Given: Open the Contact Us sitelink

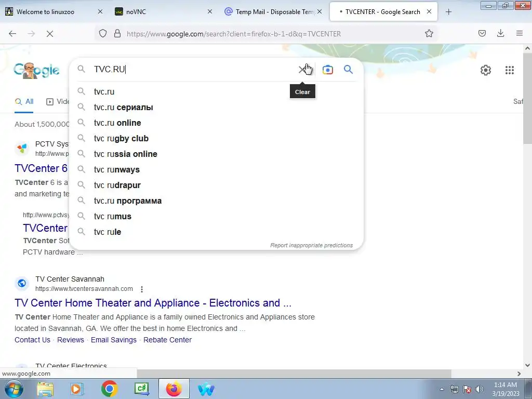Looking at the screenshot, I should [x=32, y=340].
